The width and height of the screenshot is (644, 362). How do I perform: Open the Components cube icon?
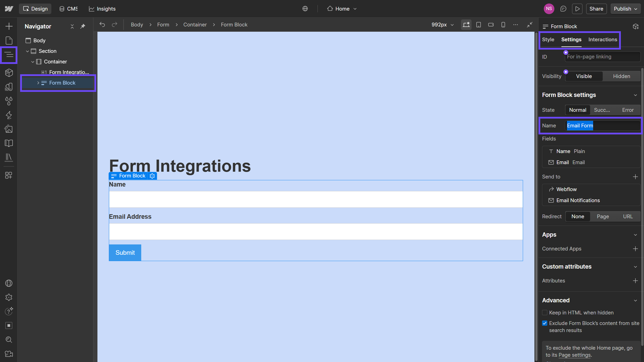tap(9, 73)
